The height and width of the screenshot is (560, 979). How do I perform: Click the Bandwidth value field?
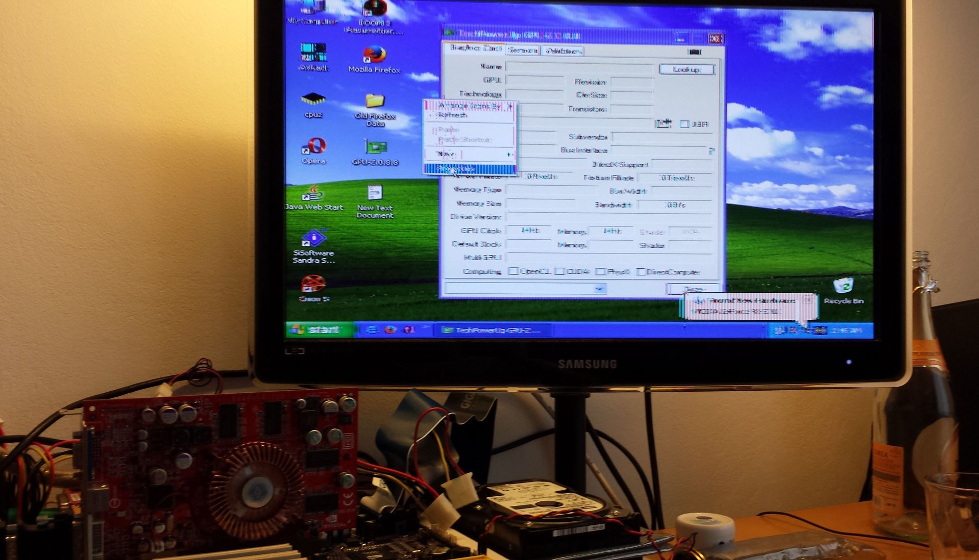(x=675, y=205)
